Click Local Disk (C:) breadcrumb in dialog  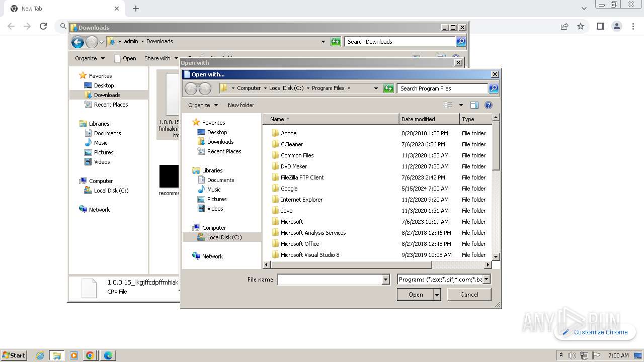click(x=286, y=88)
